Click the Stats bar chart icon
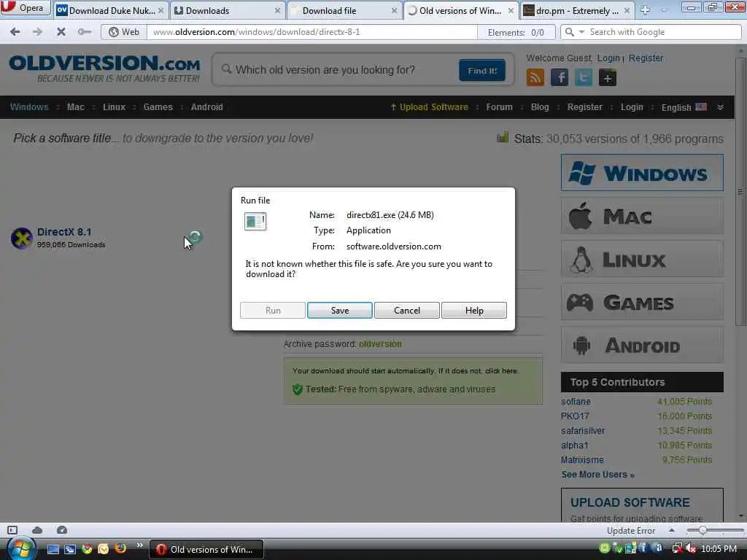This screenshot has width=747, height=560. (503, 137)
